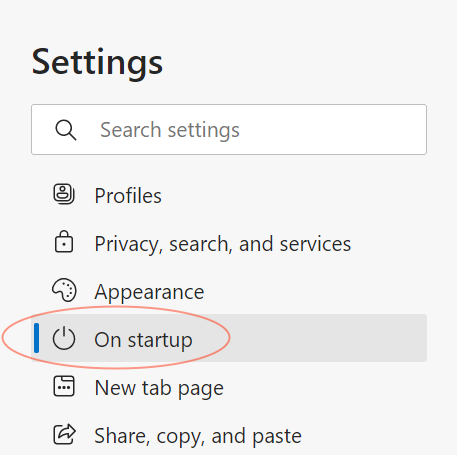Open Share, copy, and paste settings
Screen dimensions: 457x455
coord(229,436)
